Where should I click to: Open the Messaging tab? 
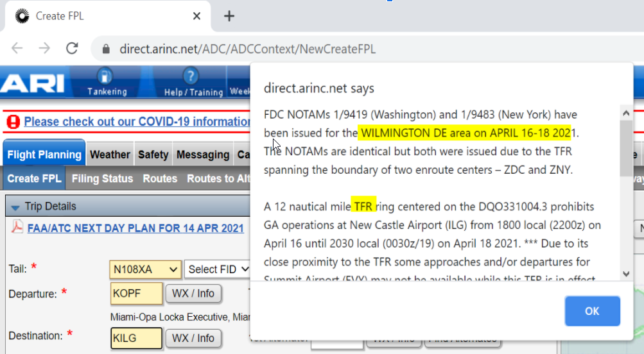click(203, 155)
